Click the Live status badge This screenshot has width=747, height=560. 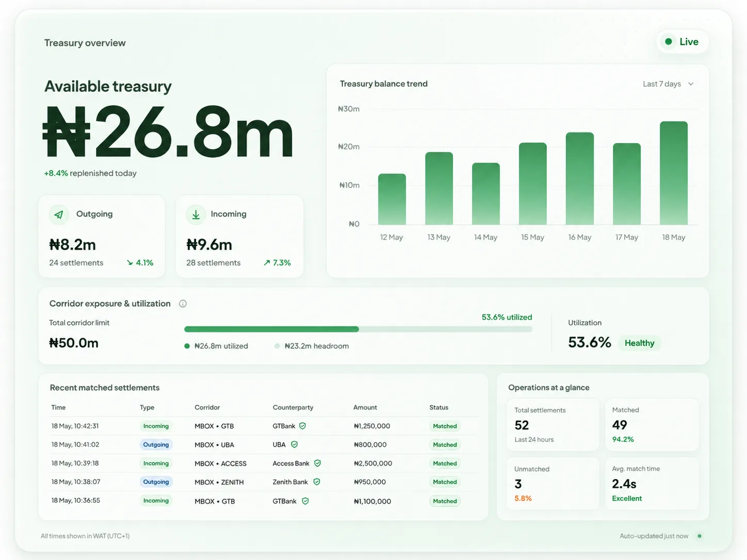pyautogui.click(x=683, y=42)
